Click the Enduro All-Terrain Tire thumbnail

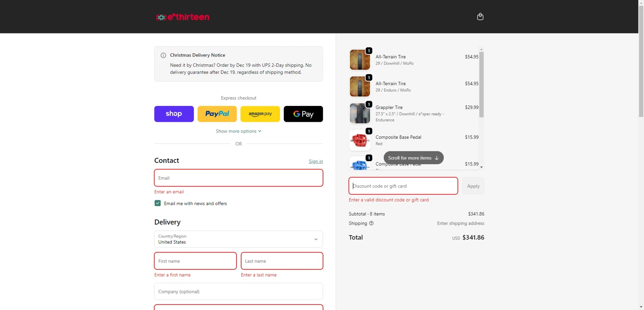pos(360,87)
